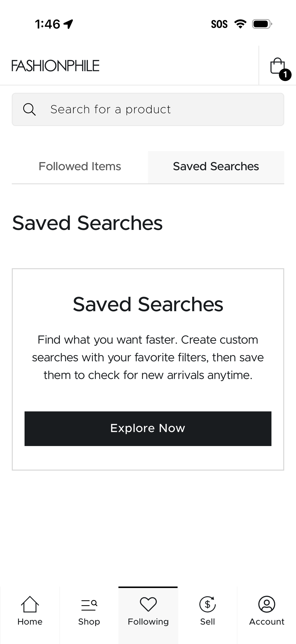Click the Explore Now button

pos(148,428)
